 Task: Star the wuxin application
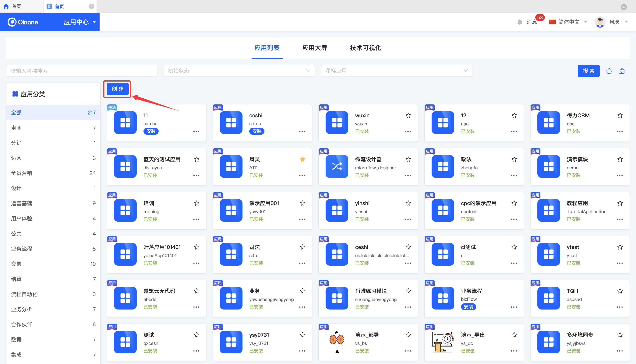coord(408,115)
